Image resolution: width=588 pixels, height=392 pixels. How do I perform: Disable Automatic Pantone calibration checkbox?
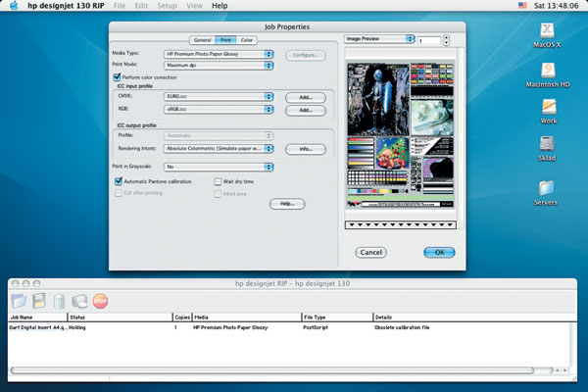[118, 181]
